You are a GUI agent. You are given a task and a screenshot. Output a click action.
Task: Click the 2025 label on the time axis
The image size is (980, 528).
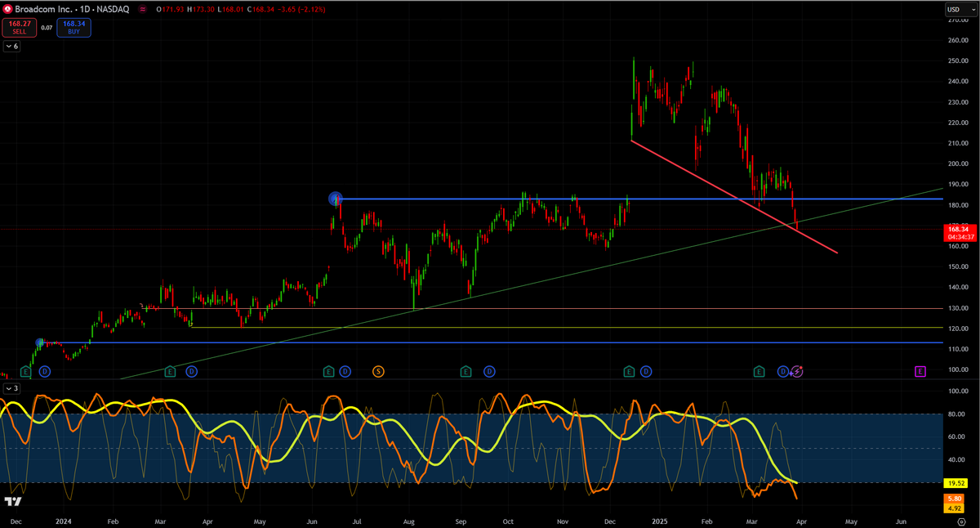pos(660,520)
